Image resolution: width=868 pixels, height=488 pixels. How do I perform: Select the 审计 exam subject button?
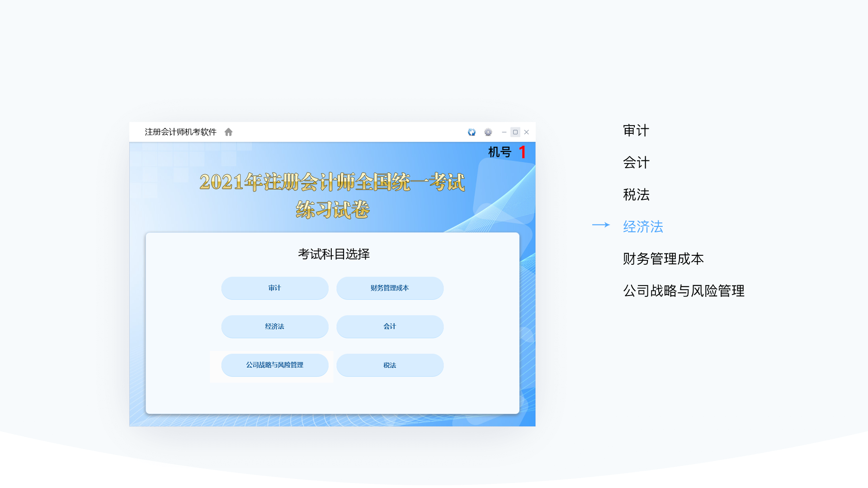pyautogui.click(x=274, y=288)
